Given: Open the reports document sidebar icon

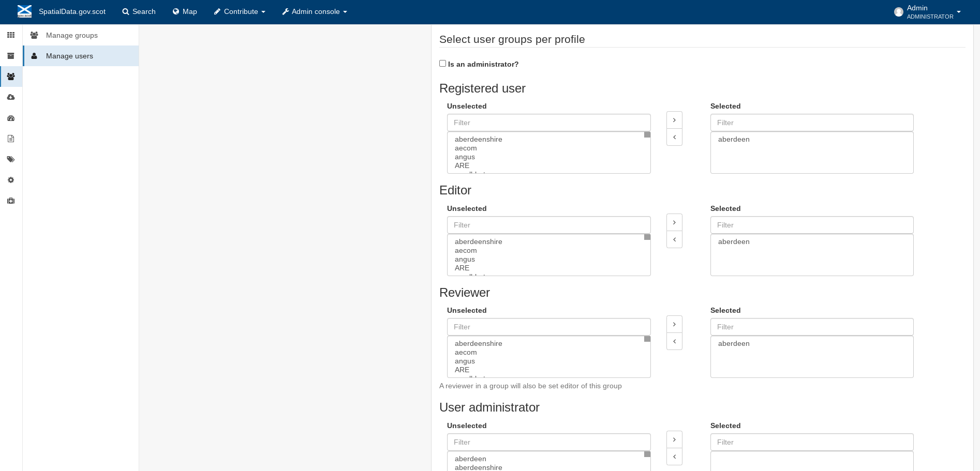Looking at the screenshot, I should (x=11, y=139).
